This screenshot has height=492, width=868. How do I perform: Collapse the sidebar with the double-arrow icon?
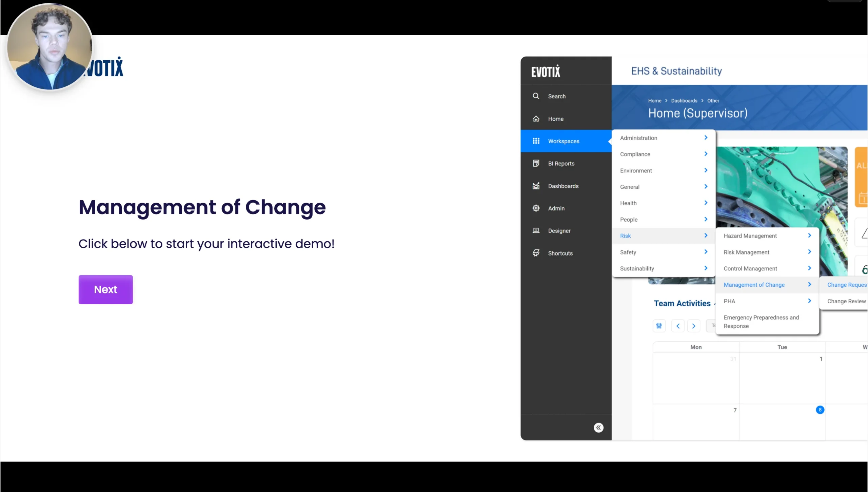click(x=598, y=428)
